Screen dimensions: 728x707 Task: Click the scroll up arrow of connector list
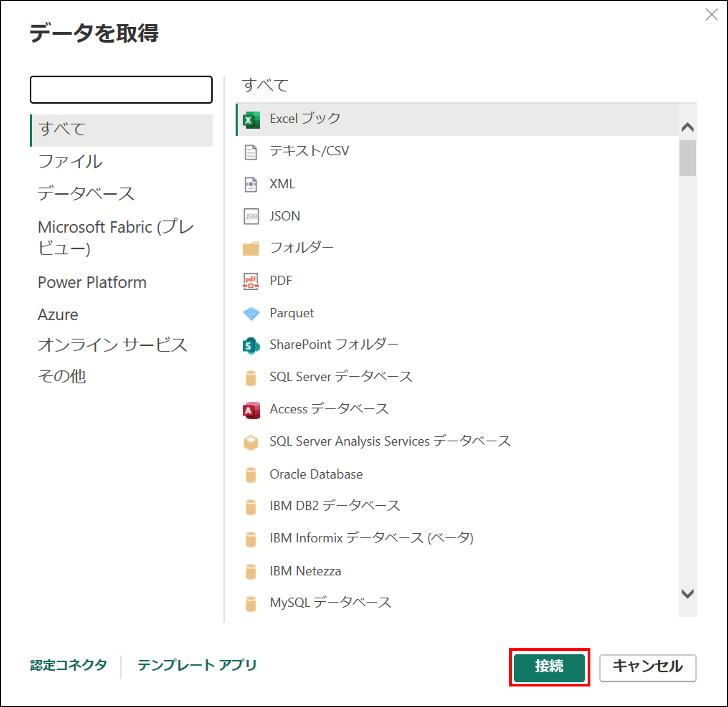tap(688, 128)
